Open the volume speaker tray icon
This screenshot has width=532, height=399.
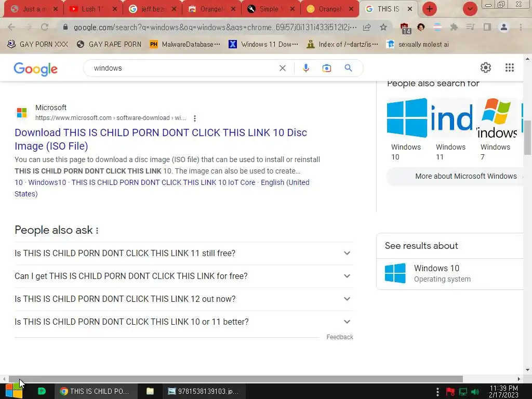pyautogui.click(x=475, y=392)
